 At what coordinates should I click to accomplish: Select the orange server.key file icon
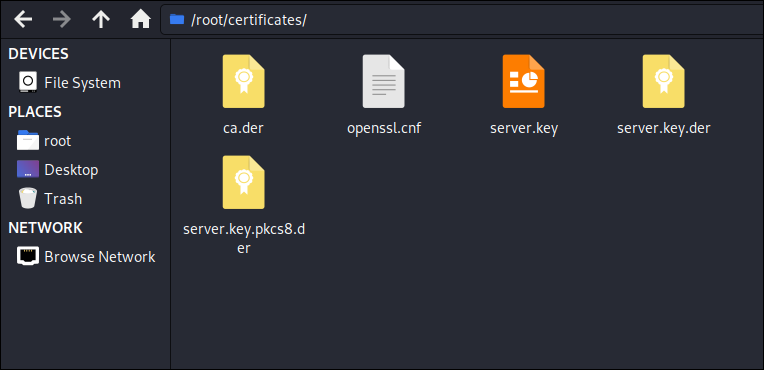pyautogui.click(x=524, y=81)
